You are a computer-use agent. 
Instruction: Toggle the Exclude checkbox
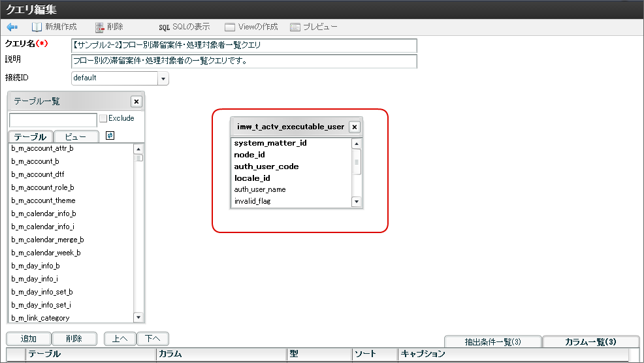pos(103,118)
